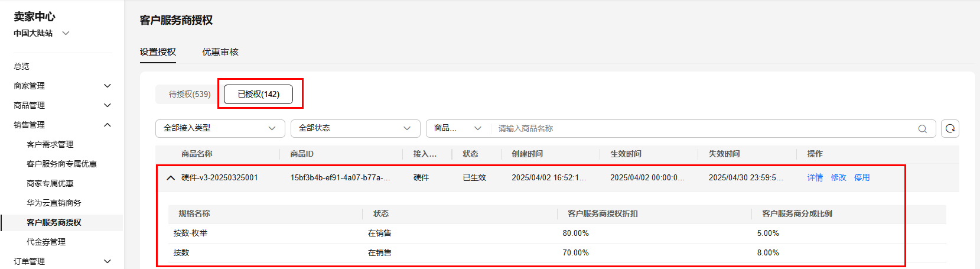Switch to 优惠审核 tab
The height and width of the screenshot is (269, 980).
point(220,52)
